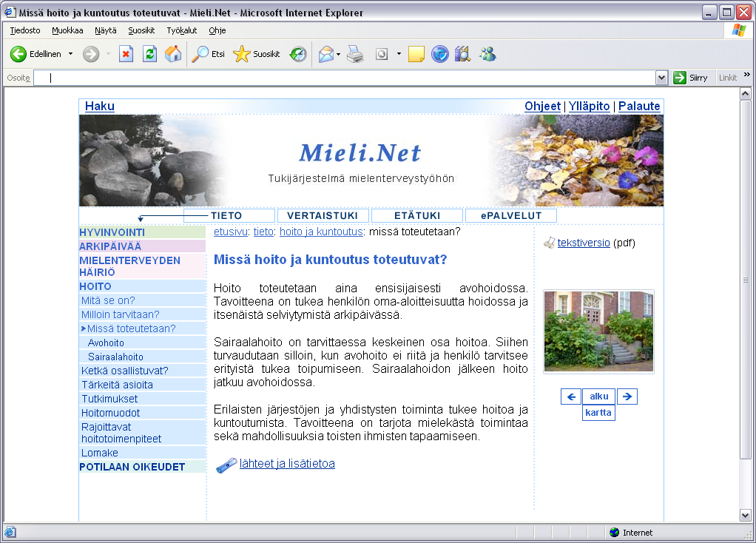Viewport: 756px width, 543px height.
Task: Switch to the ePALVELUT tab
Action: click(511, 215)
